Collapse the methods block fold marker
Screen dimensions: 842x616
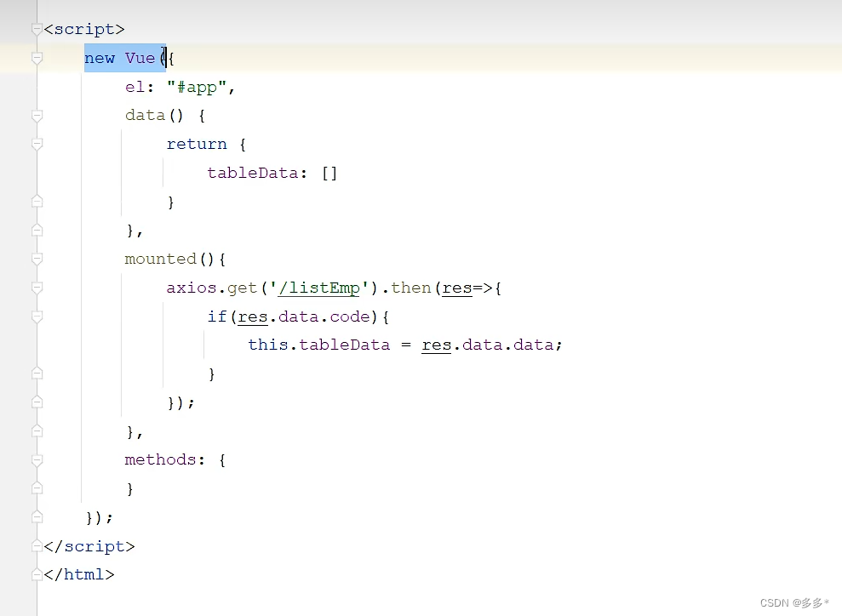click(37, 459)
